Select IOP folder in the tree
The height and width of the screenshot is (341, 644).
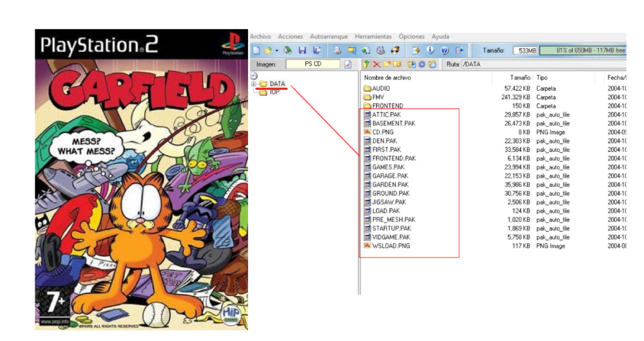(274, 93)
